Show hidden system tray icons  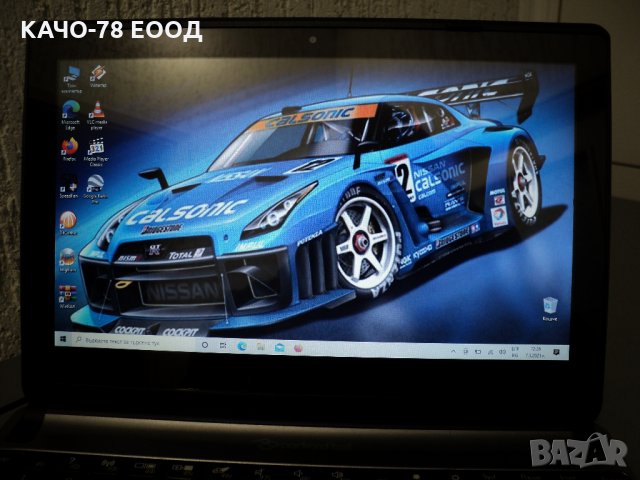pos(453,351)
